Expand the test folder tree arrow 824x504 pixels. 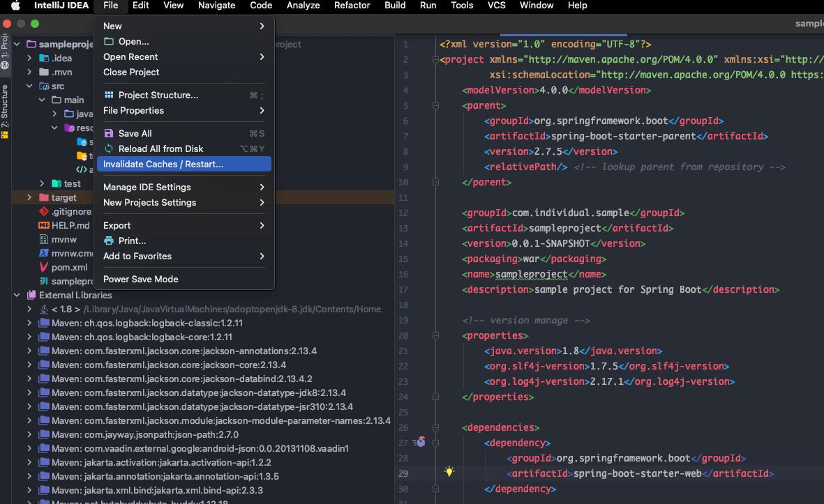(x=42, y=183)
